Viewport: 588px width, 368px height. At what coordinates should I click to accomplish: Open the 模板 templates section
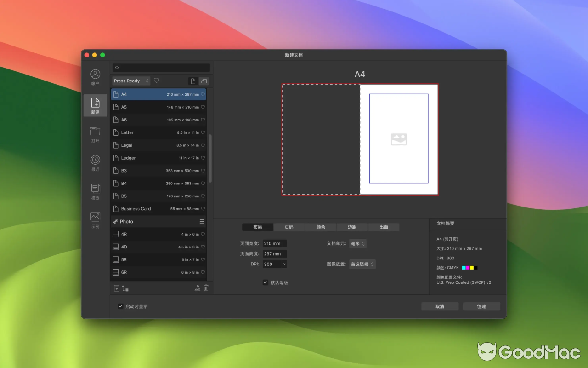click(95, 190)
